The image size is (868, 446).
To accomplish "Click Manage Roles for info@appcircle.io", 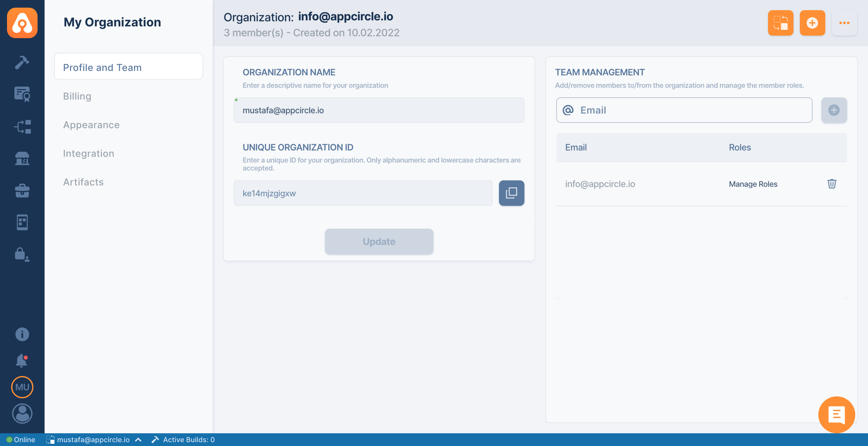I will [x=753, y=184].
